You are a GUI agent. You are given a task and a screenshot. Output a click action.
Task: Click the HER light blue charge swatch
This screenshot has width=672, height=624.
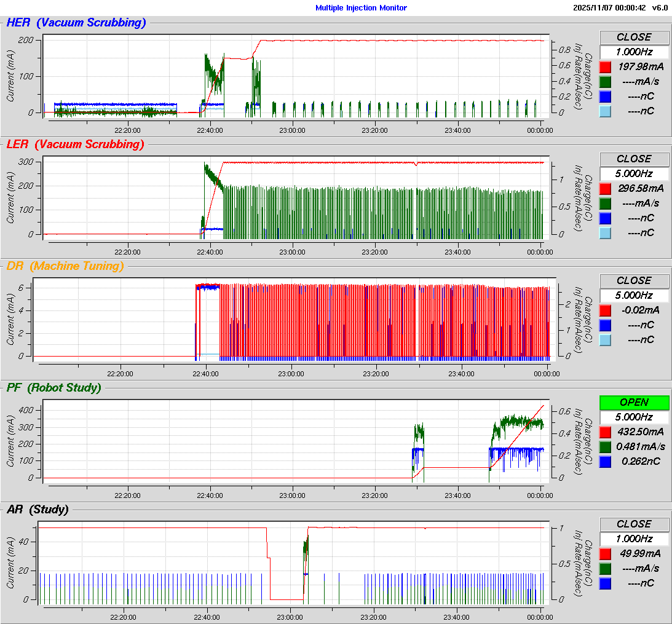pos(605,111)
